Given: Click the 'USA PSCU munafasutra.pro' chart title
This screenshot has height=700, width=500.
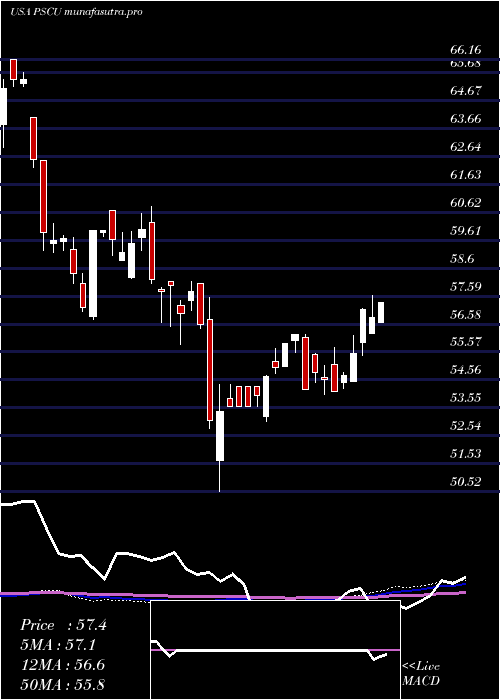Looking at the screenshot, I should [x=76, y=12].
